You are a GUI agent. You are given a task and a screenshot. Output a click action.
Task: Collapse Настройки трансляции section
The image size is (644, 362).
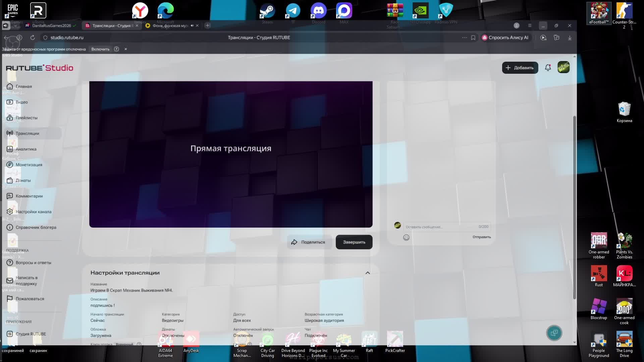(x=368, y=273)
